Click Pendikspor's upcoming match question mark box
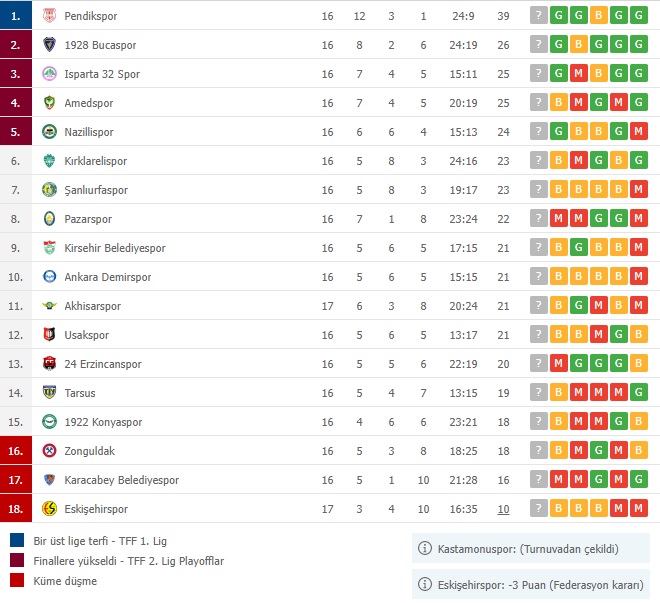The width and height of the screenshot is (660, 603). pyautogui.click(x=539, y=16)
